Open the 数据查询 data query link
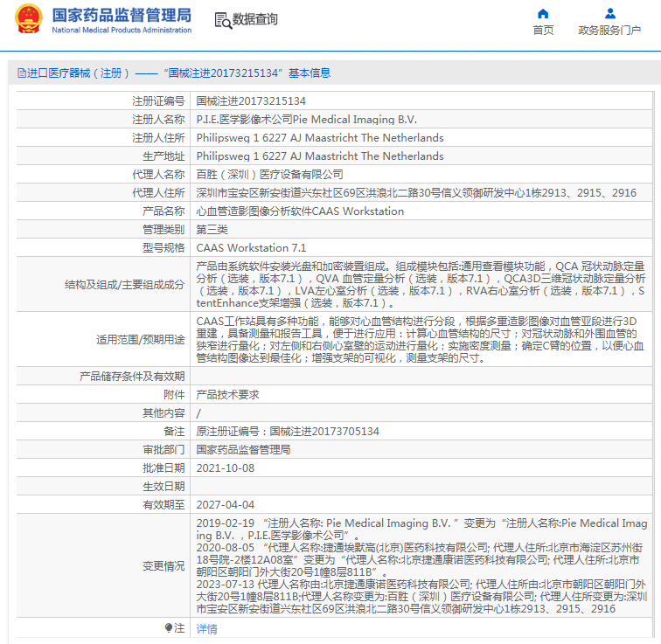 pos(255,19)
